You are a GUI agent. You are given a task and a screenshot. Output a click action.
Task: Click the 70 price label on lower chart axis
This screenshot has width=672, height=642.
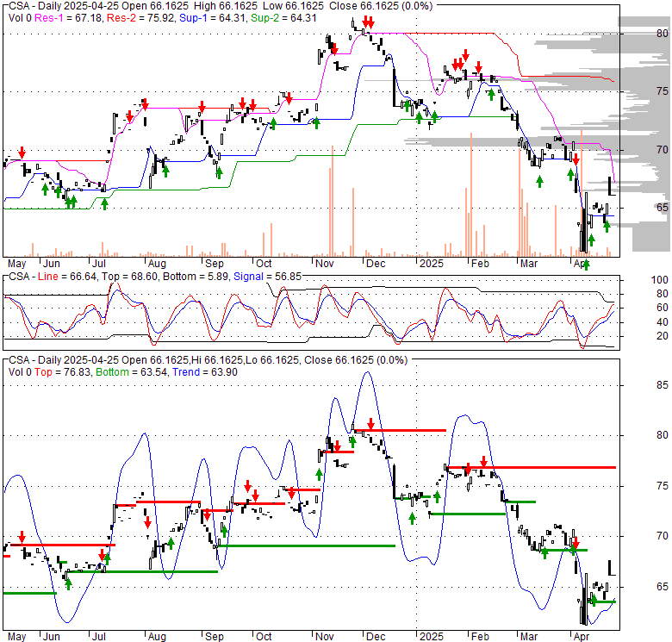tap(663, 536)
